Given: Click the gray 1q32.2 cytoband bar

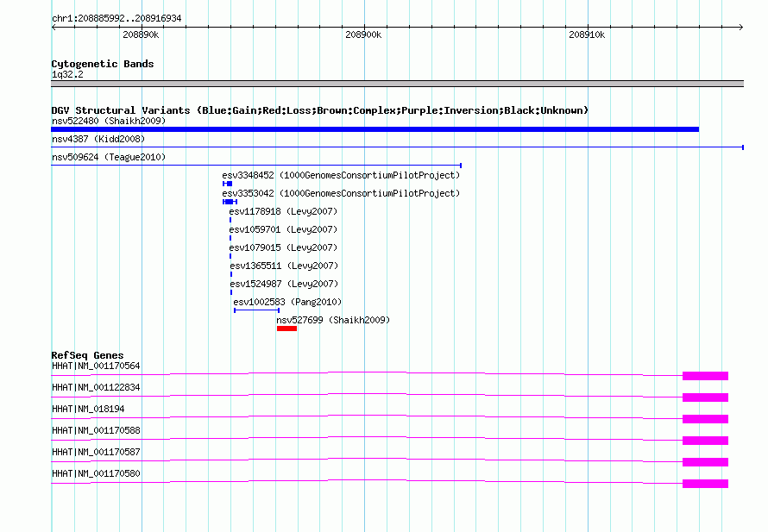Looking at the screenshot, I should tap(397, 84).
